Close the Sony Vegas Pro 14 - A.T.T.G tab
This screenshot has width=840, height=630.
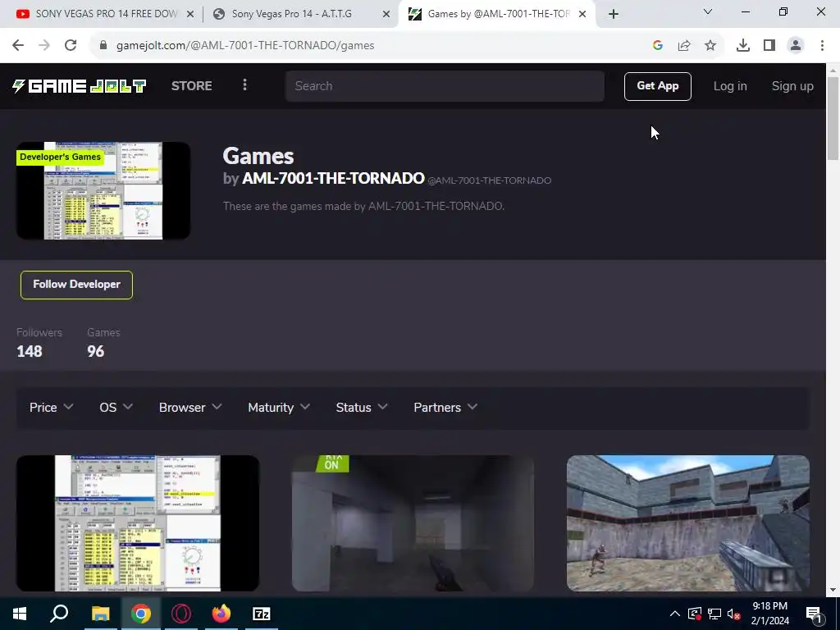click(x=386, y=15)
